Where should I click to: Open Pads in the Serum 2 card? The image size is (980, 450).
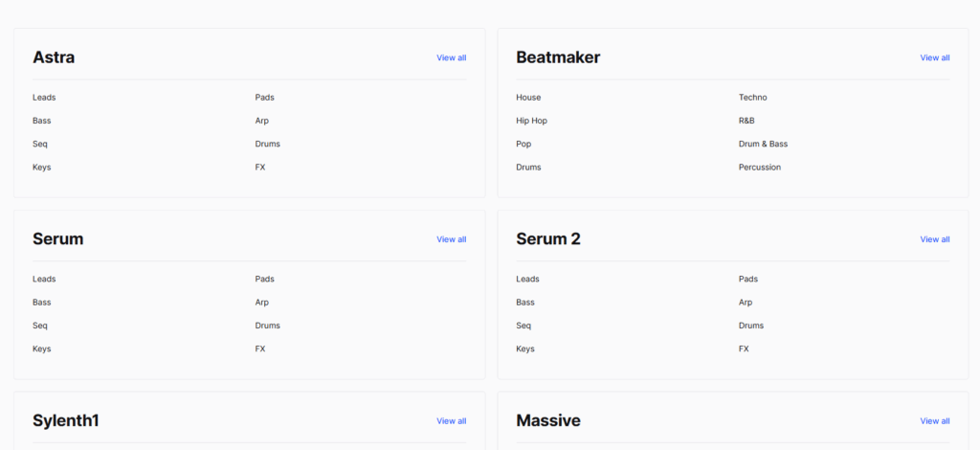pos(748,280)
